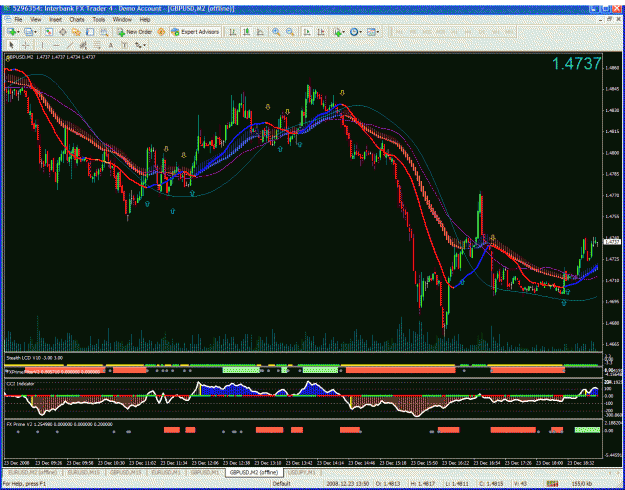The image size is (625, 490).
Task: Click the CCI Indicator subwindow label
Action: click(20, 384)
